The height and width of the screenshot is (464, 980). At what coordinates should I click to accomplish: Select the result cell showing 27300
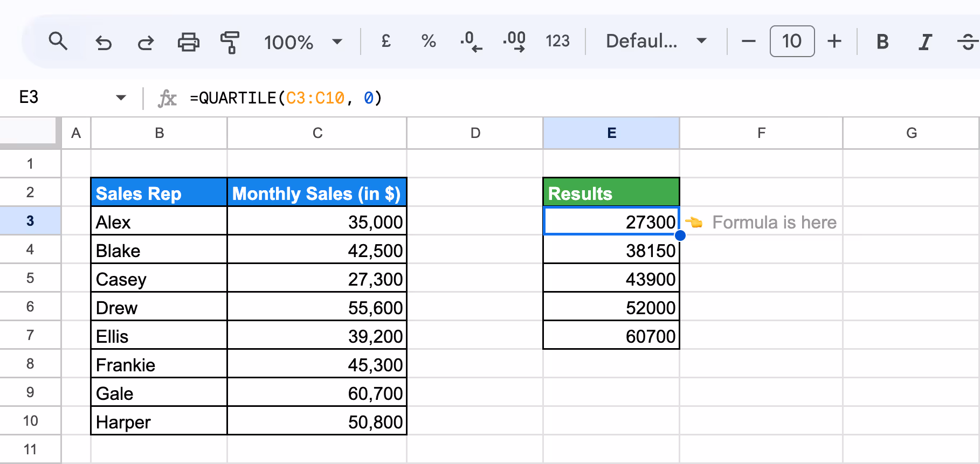click(x=611, y=221)
